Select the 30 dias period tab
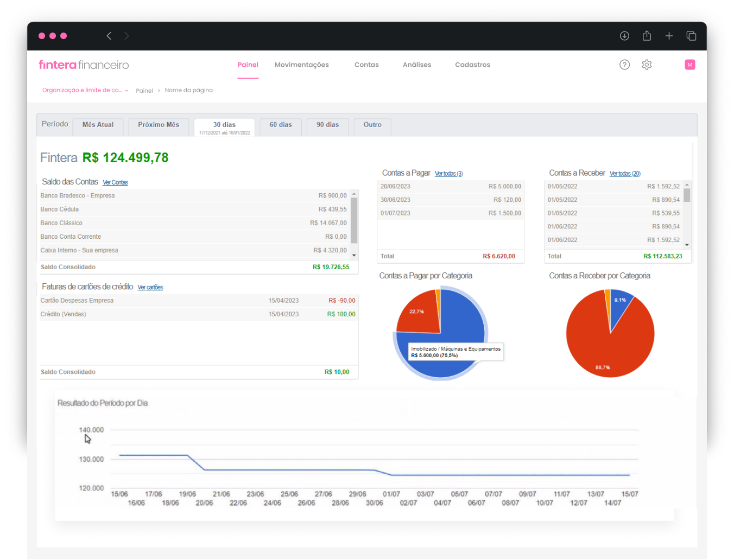The height and width of the screenshot is (560, 734). click(x=224, y=127)
